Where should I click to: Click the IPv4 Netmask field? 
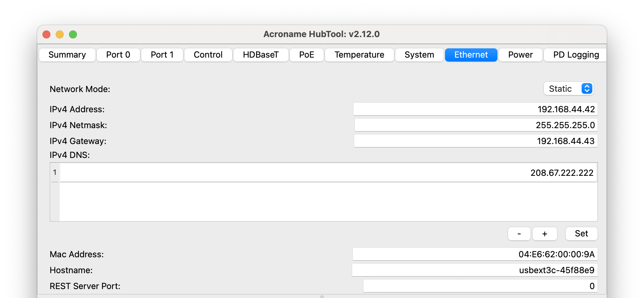pos(476,125)
